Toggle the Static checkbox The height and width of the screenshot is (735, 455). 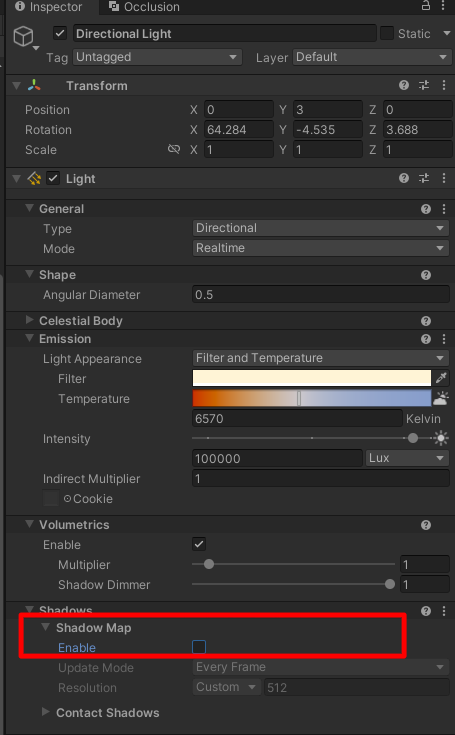[387, 33]
